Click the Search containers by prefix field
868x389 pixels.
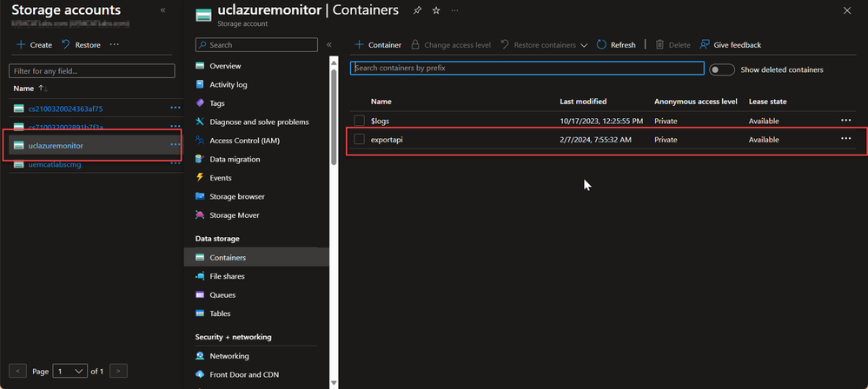[x=527, y=68]
